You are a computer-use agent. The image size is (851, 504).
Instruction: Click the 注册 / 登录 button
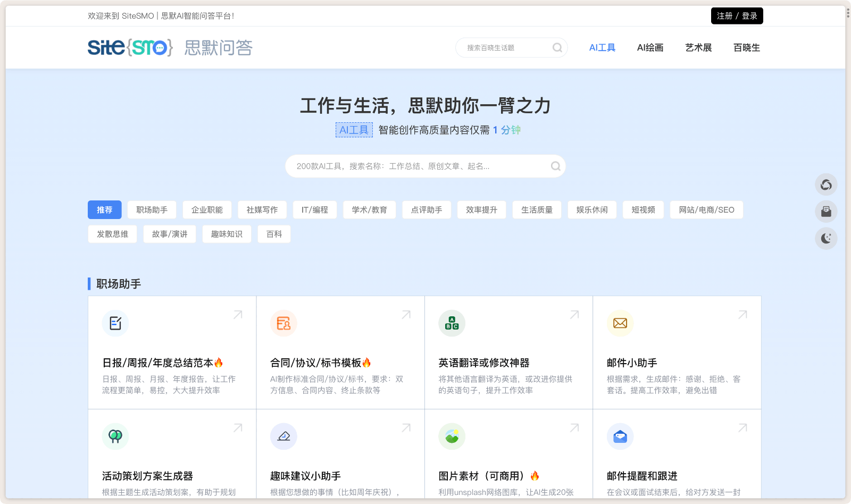[737, 15]
